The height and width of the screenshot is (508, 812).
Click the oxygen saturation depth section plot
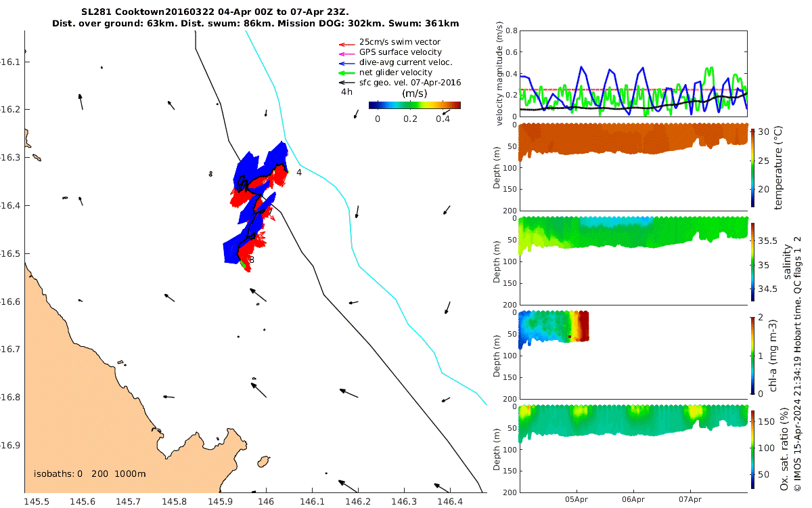[633, 449]
